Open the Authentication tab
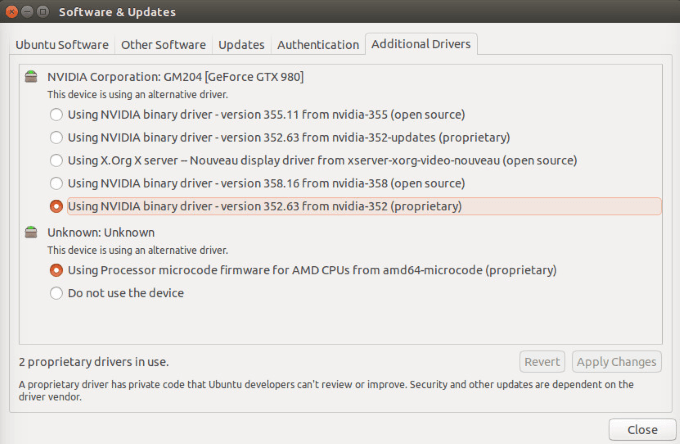 tap(318, 45)
